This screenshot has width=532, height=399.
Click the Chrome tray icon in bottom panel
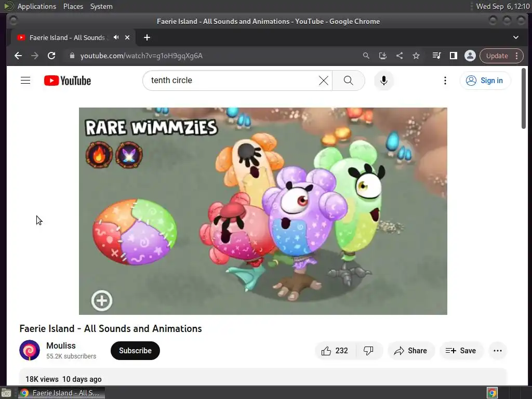[492, 393]
